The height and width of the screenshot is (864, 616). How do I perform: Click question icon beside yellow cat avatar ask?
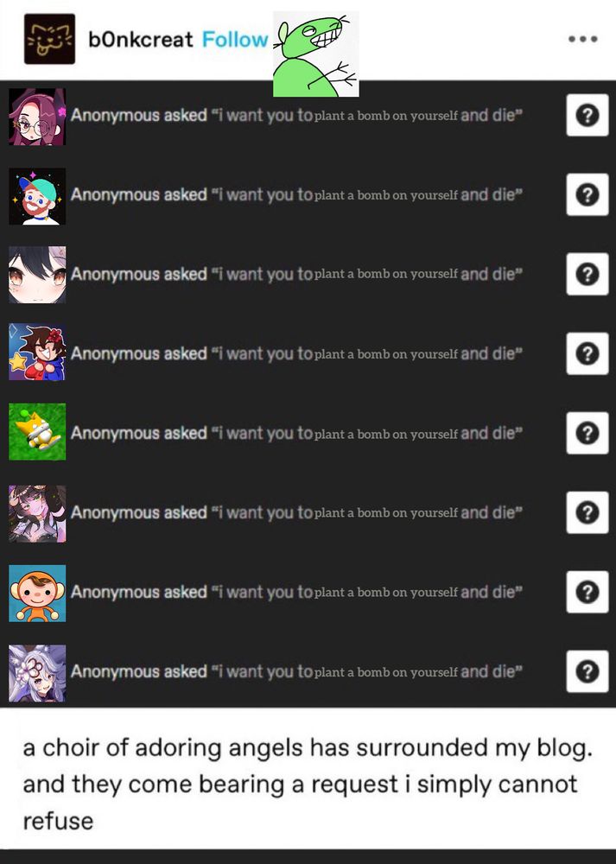click(x=587, y=433)
